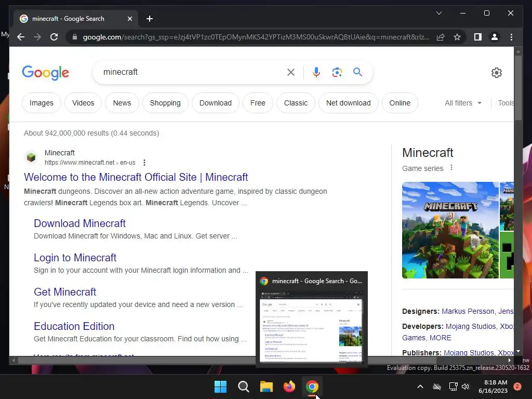Screen dimensions: 532x399
Task: Open the Education Edition sitelink
Action: pyautogui.click(x=74, y=326)
